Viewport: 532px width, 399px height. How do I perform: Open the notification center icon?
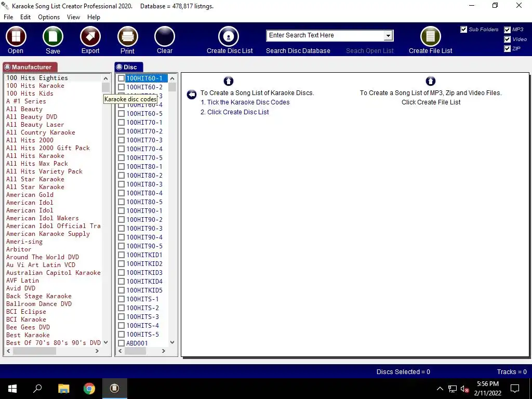point(515,389)
